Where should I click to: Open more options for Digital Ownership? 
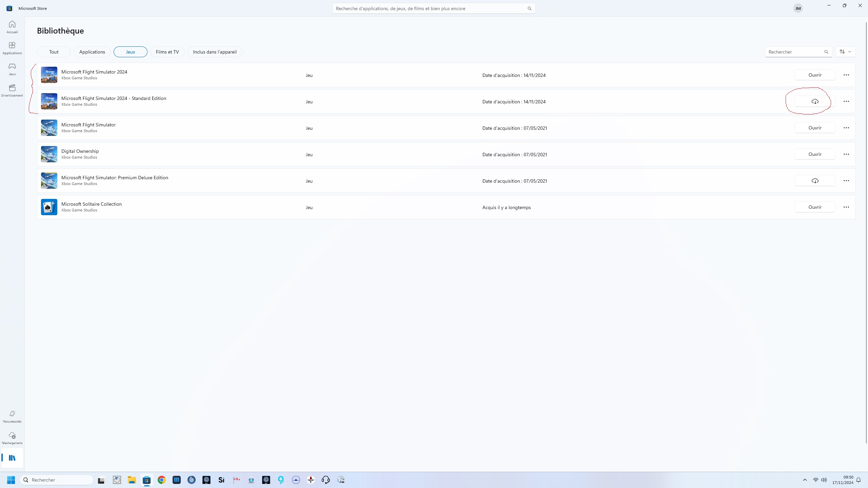pyautogui.click(x=846, y=154)
